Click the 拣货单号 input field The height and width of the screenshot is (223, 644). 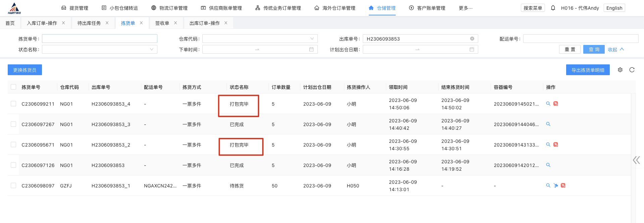[99, 39]
